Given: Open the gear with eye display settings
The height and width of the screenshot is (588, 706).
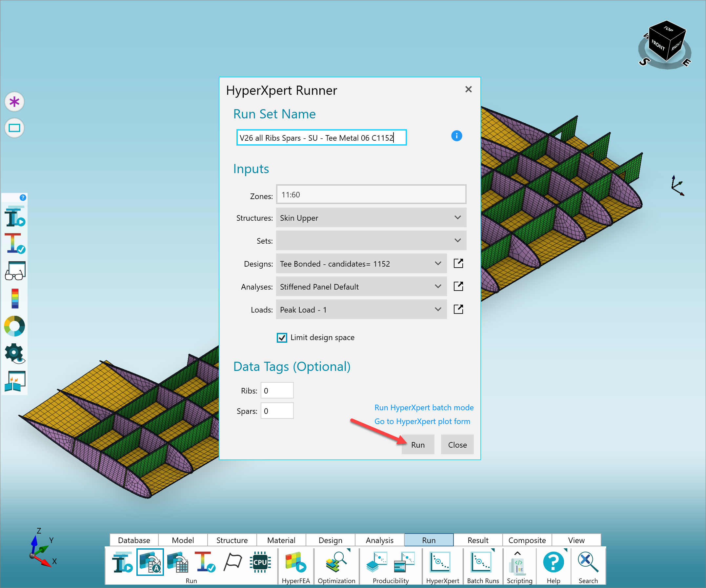Looking at the screenshot, I should [15, 354].
